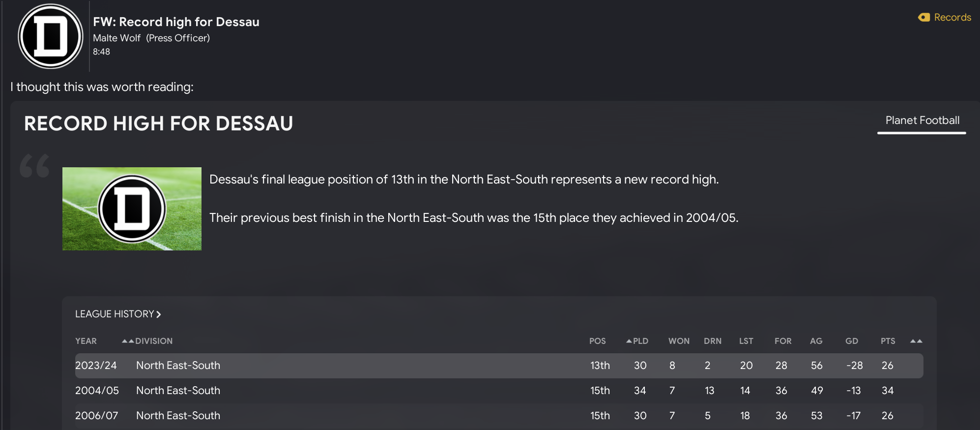Select the 2004/05 season row
The image size is (980, 430).
tap(499, 391)
